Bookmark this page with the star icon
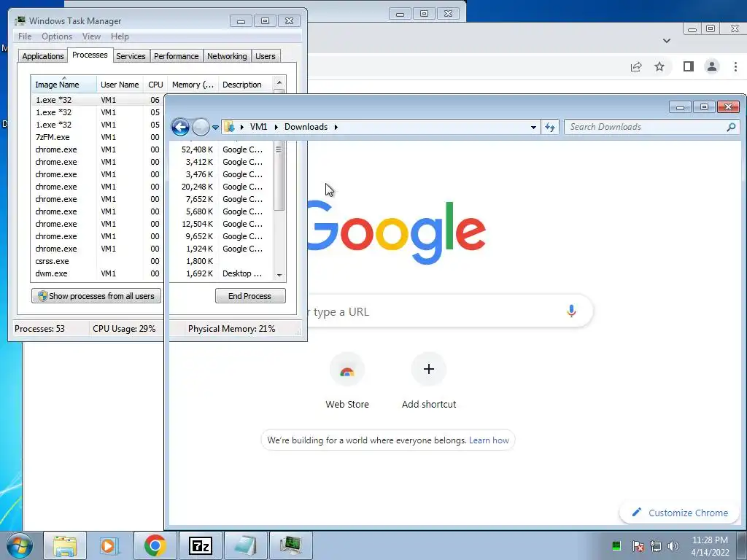This screenshot has width=747, height=560. pos(659,66)
